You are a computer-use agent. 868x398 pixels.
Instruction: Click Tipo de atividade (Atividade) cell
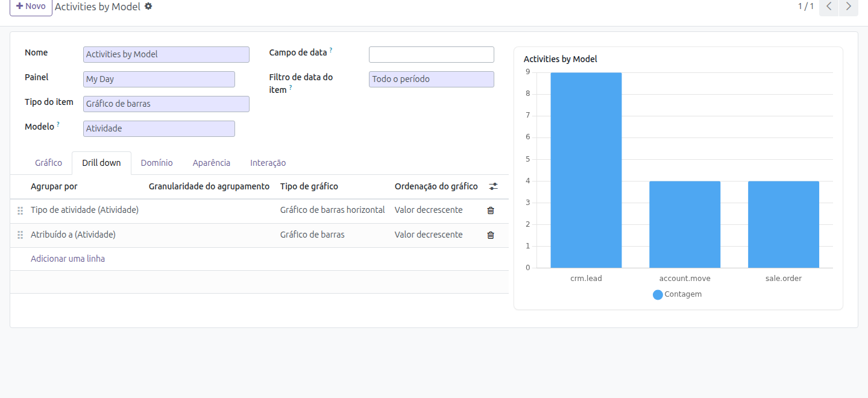coord(85,210)
